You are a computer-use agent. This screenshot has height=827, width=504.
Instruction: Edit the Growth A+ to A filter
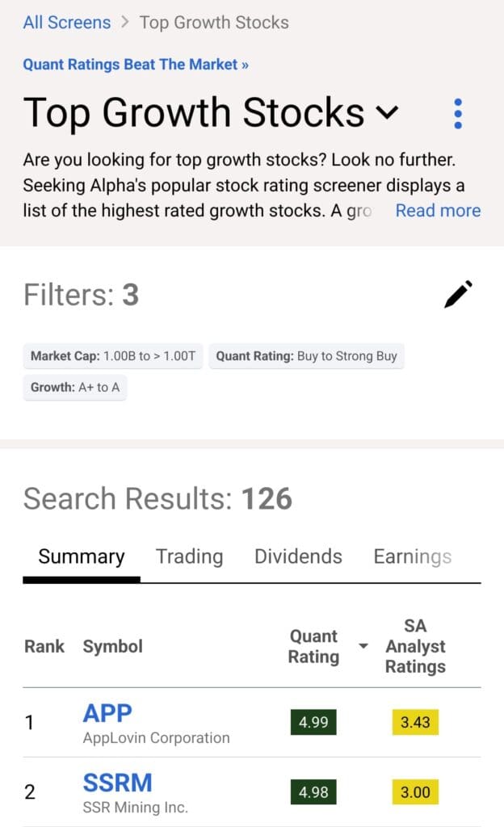pos(74,388)
